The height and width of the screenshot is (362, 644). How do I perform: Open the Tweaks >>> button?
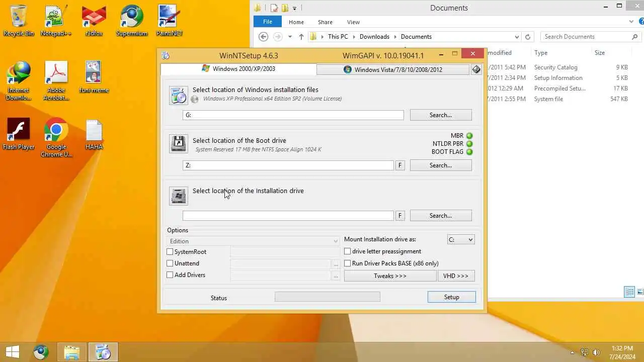(390, 276)
